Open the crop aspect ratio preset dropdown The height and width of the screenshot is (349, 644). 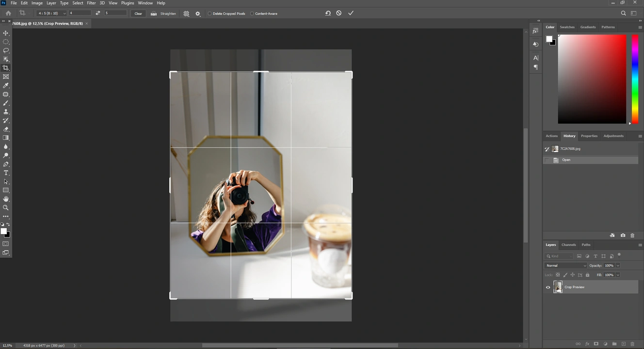(51, 13)
